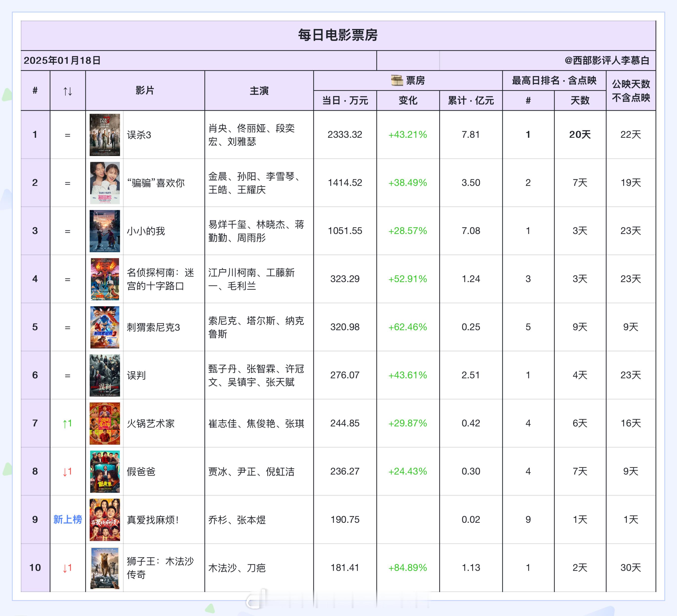This screenshot has width=677, height=616.
Task: Select the movie title 误杀3
Action: point(139,135)
